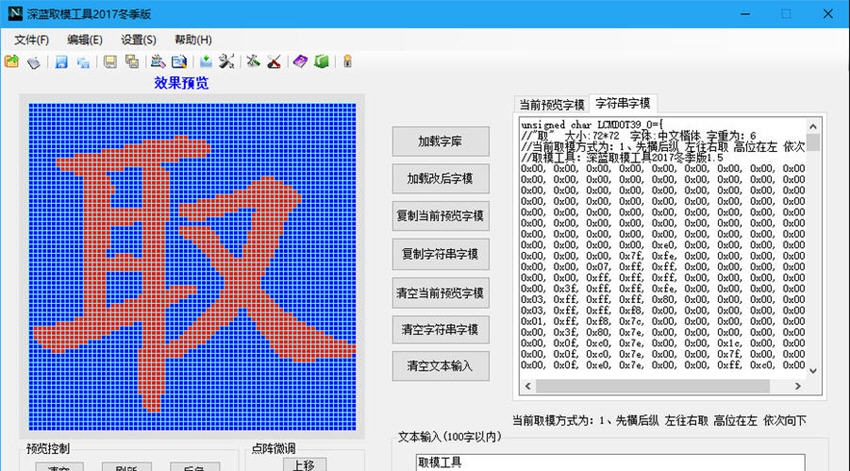
Task: Click the 上移 dot-matrix adjust button
Action: pyautogui.click(x=304, y=464)
